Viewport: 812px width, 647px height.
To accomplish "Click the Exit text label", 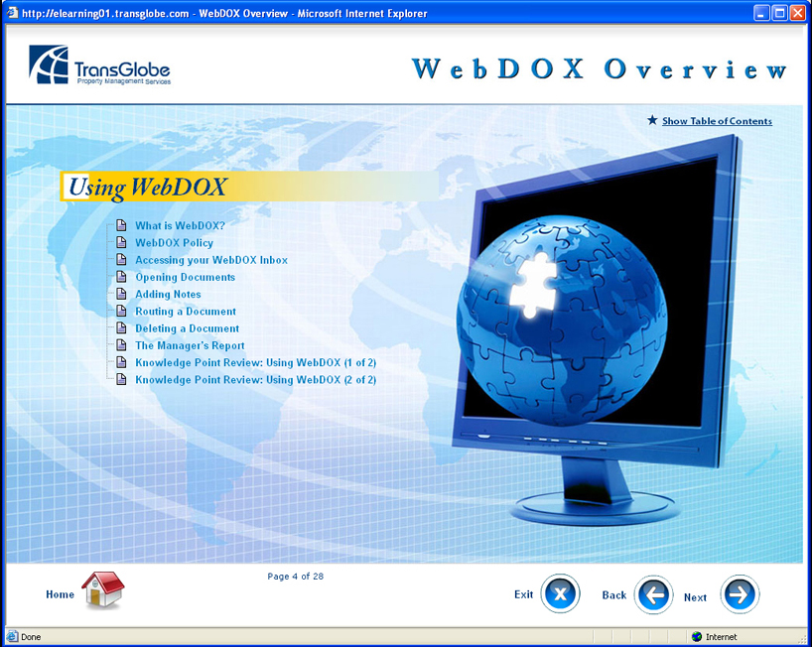I will pos(523,594).
